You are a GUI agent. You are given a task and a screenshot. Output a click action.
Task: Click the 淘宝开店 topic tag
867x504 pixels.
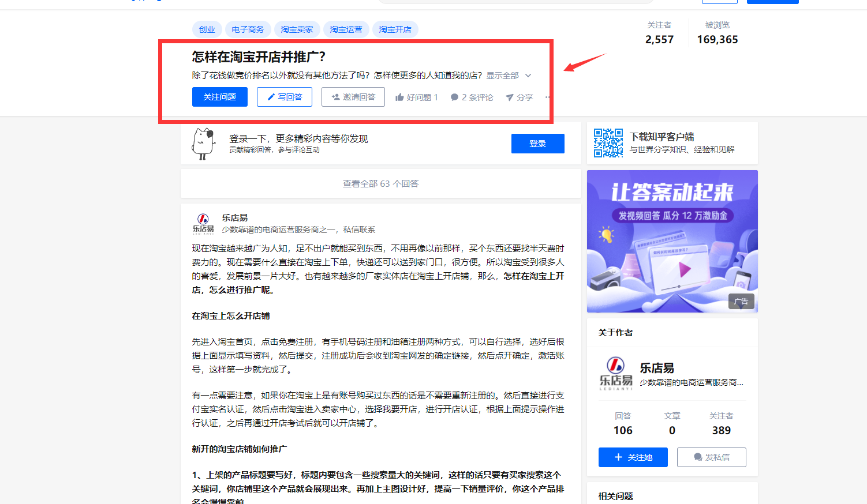click(395, 29)
